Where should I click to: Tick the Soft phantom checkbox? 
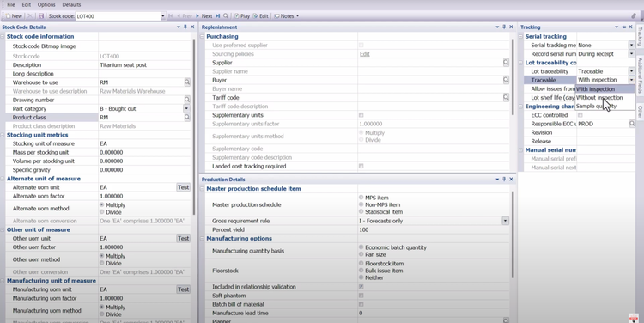(x=361, y=296)
